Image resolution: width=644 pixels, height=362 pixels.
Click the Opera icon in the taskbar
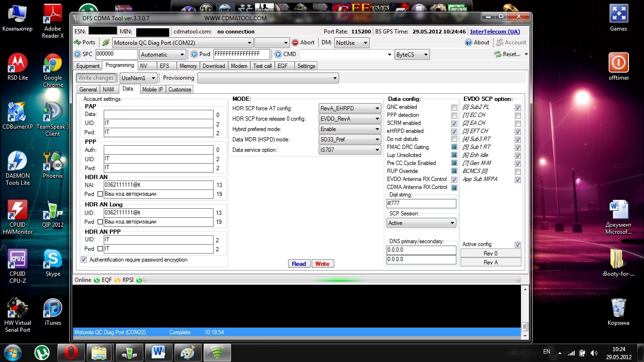[x=71, y=352]
